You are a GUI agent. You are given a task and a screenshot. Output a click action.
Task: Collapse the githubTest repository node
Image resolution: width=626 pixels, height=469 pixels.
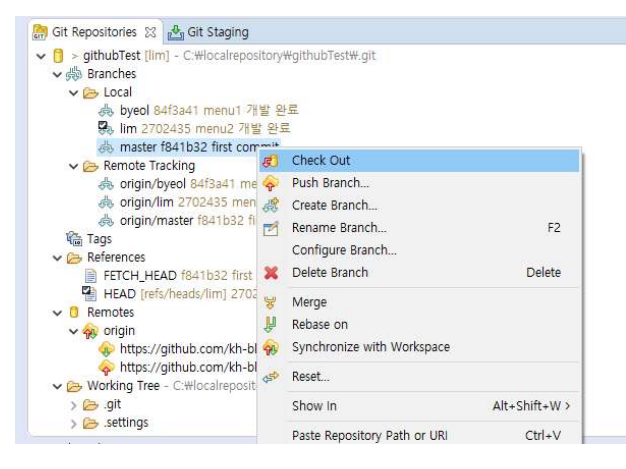click(41, 56)
